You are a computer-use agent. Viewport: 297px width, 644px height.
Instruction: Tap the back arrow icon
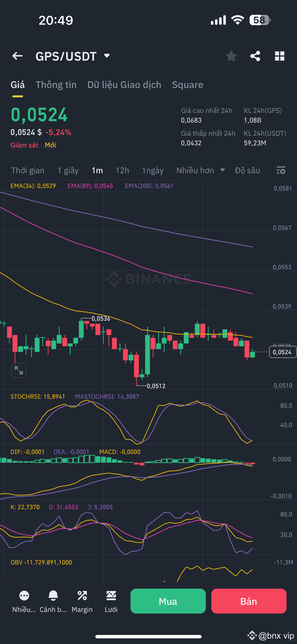pos(17,56)
